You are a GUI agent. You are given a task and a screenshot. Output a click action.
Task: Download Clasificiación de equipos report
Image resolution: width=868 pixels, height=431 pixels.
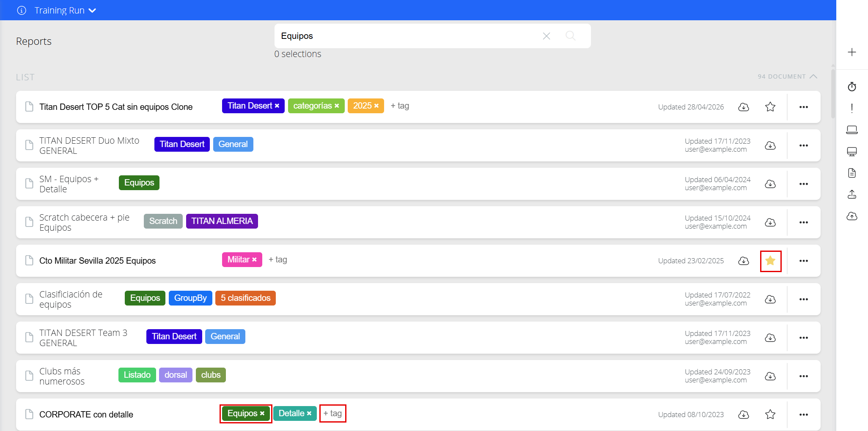(x=770, y=299)
